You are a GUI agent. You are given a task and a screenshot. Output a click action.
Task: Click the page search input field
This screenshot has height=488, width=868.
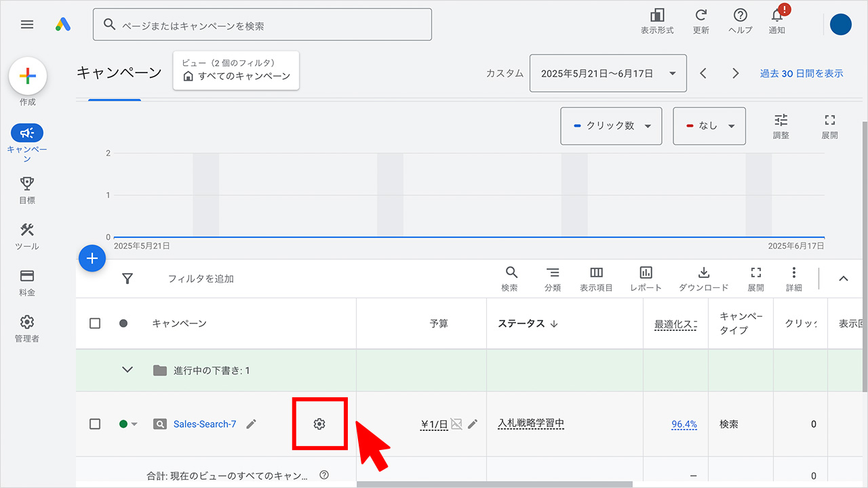(262, 24)
